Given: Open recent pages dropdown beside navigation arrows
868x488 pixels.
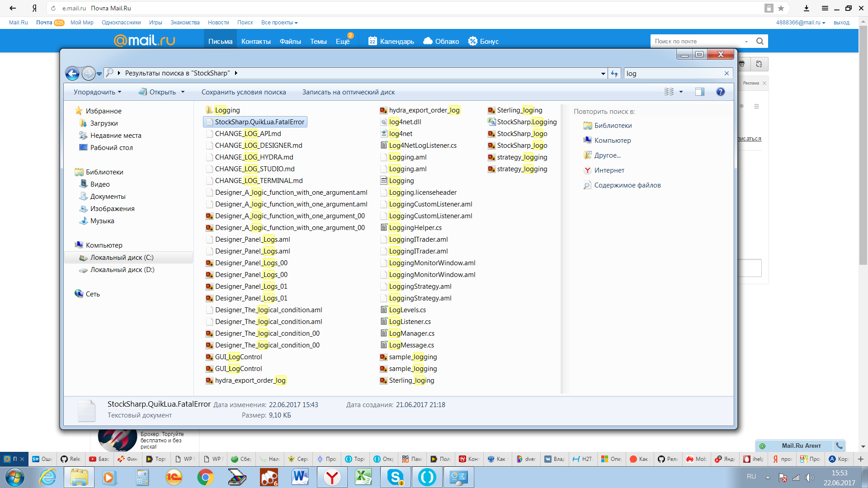Looking at the screenshot, I should pyautogui.click(x=99, y=74).
